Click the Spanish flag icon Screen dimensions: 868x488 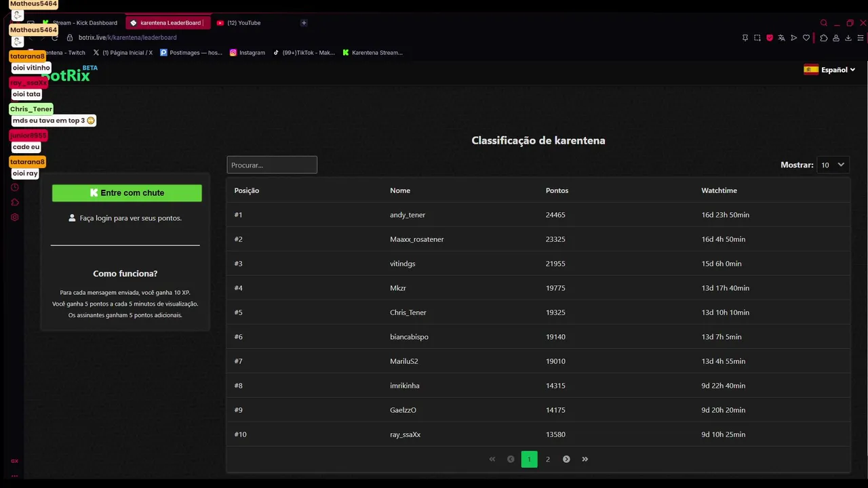810,69
